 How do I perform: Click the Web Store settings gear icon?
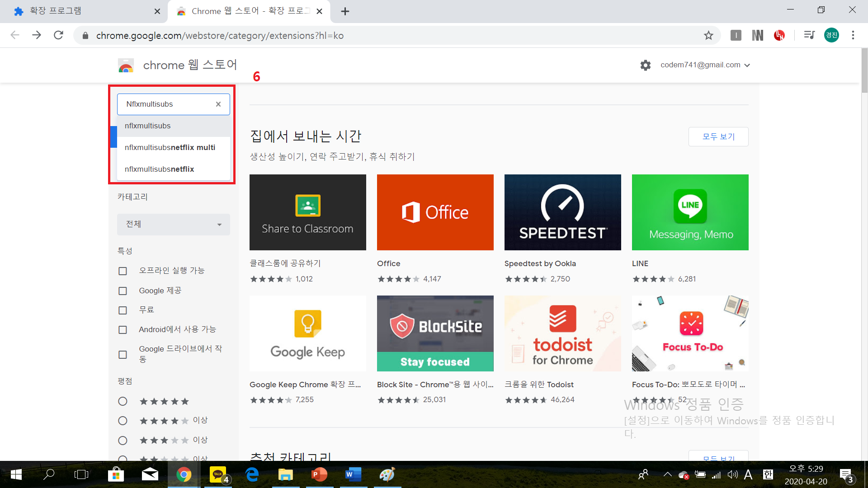(x=645, y=65)
